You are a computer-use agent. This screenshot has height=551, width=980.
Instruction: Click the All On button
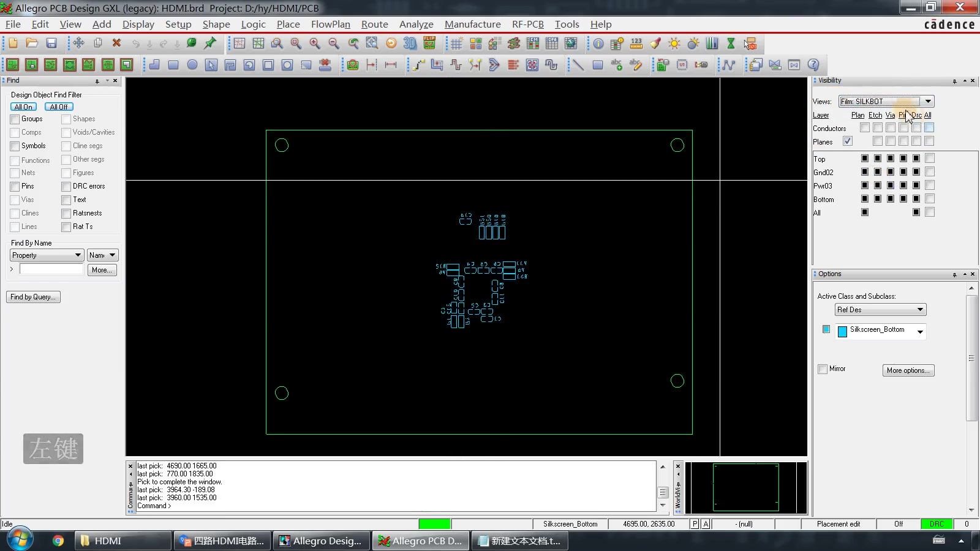23,107
